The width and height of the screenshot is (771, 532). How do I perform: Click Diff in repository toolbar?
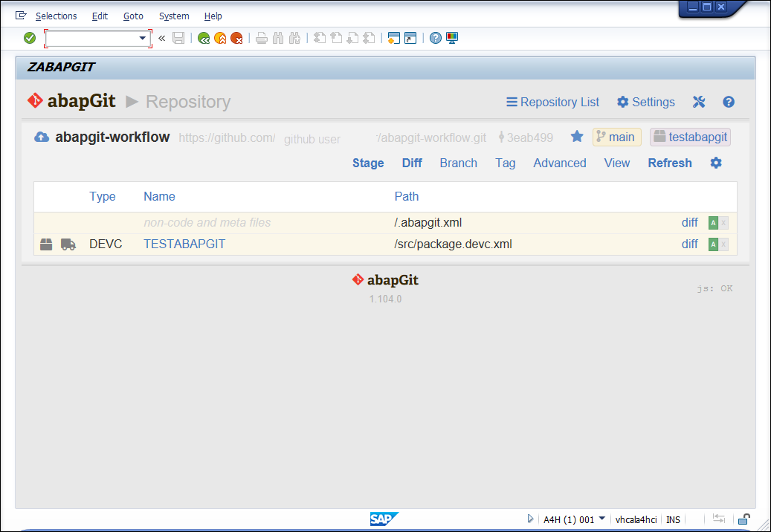click(x=412, y=163)
